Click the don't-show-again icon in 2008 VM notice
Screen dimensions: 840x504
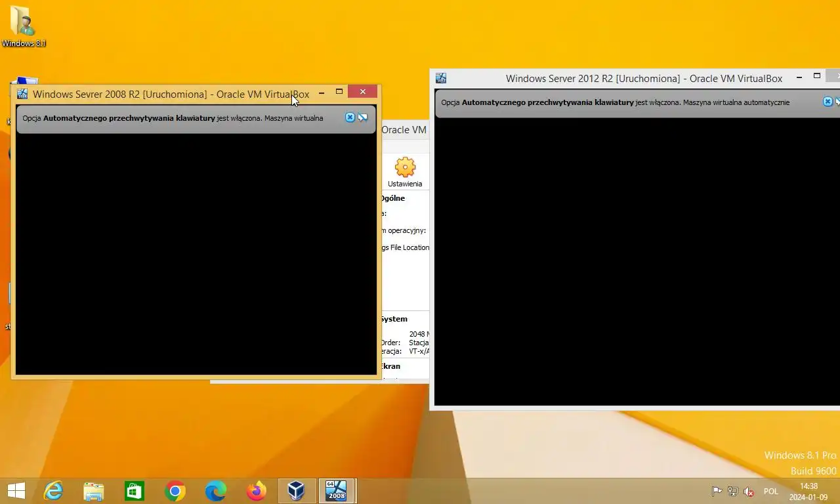pos(363,117)
